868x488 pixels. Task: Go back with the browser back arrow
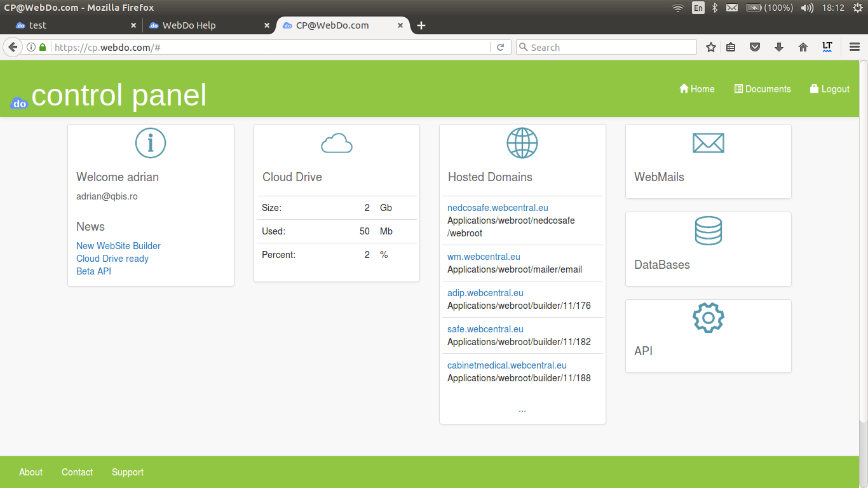(x=13, y=47)
